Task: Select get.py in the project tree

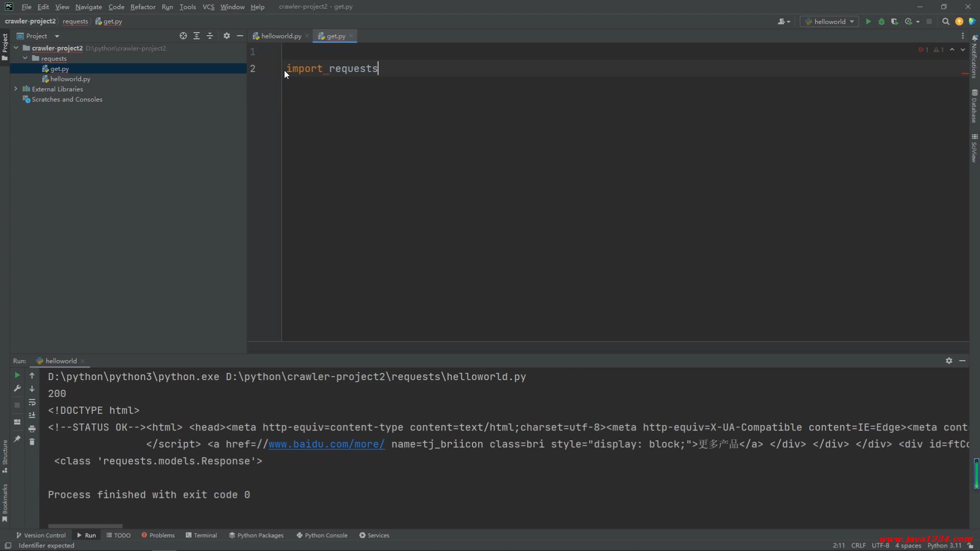Action: [60, 68]
